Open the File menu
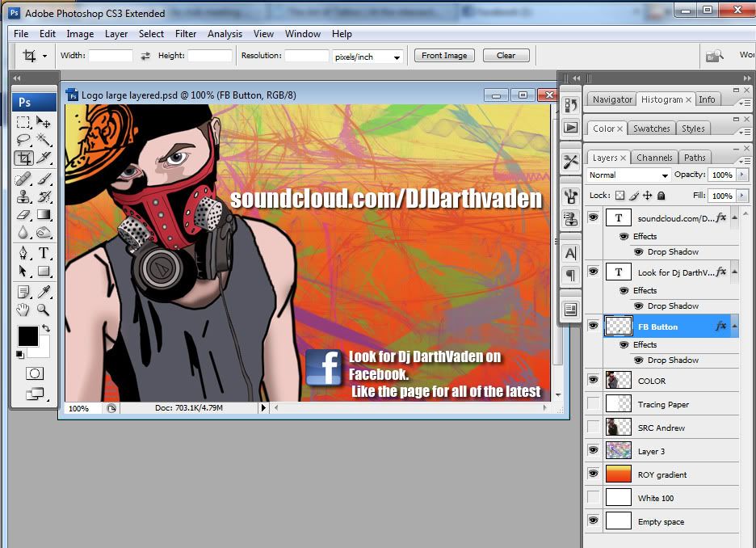 [x=21, y=34]
